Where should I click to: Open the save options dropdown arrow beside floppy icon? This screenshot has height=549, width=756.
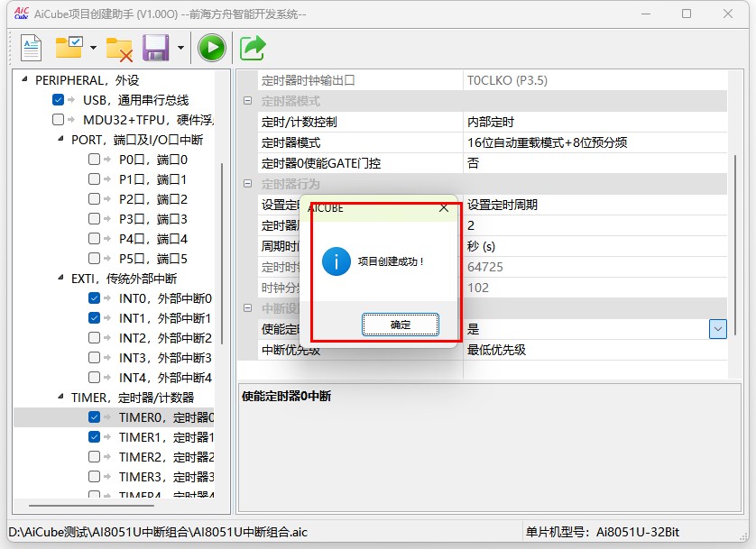click(x=180, y=48)
